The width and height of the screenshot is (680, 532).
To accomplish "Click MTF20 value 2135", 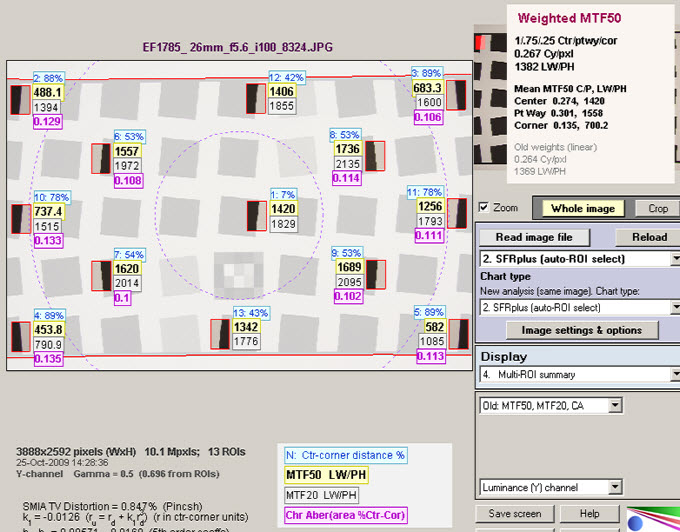I will coord(348,164).
